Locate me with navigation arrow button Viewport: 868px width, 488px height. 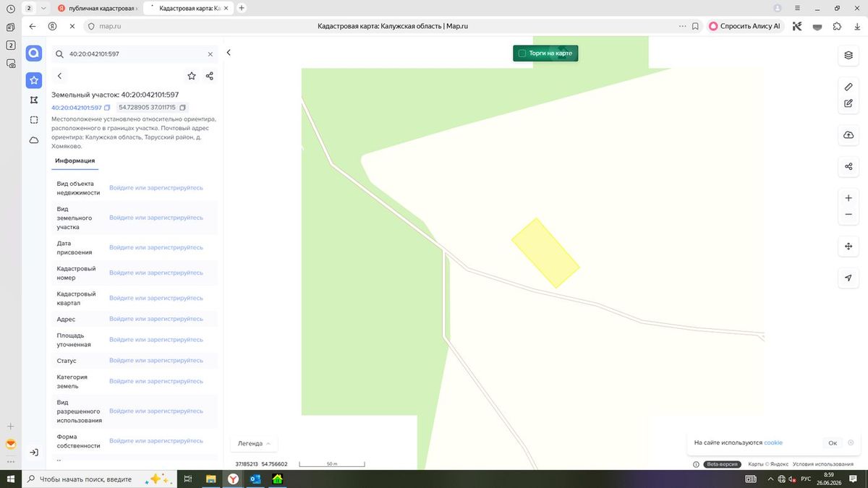848,278
